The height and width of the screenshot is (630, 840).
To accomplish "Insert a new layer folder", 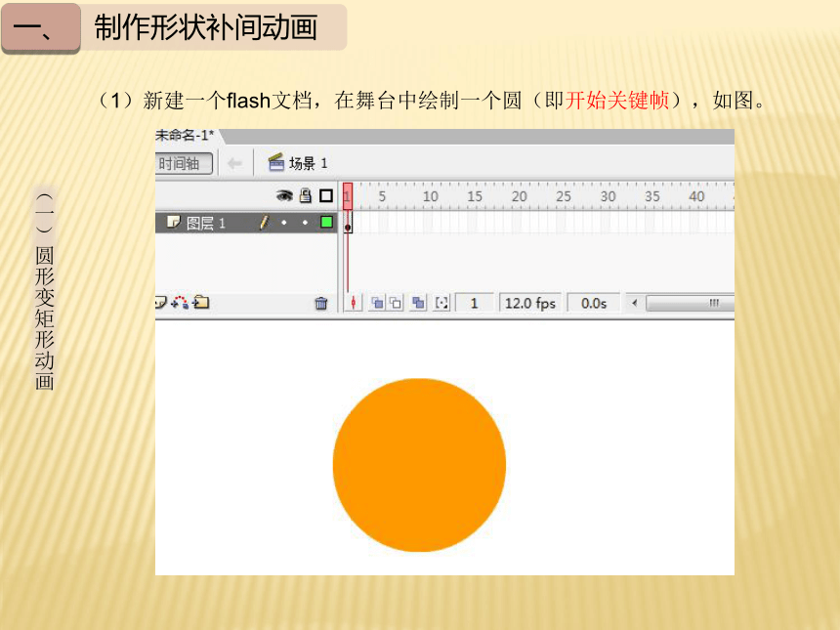I will 201,302.
